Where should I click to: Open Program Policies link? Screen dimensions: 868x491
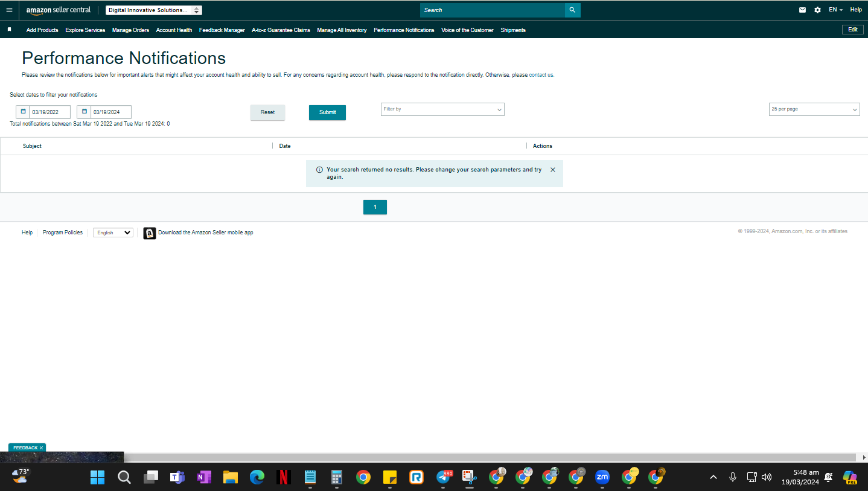(x=63, y=233)
